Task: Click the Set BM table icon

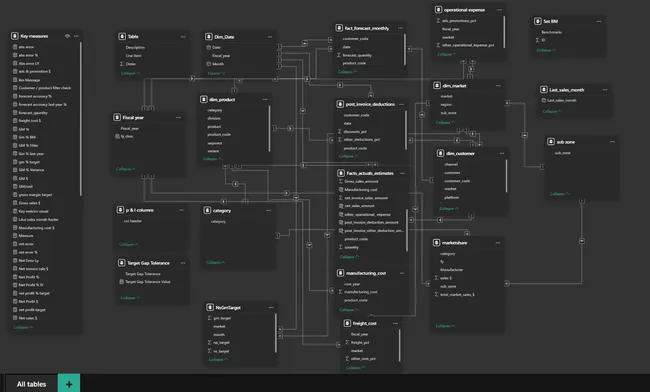Action: 538,21
